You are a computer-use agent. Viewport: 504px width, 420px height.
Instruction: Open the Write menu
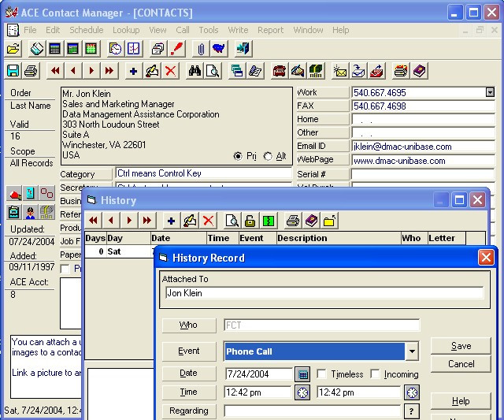coord(238,30)
